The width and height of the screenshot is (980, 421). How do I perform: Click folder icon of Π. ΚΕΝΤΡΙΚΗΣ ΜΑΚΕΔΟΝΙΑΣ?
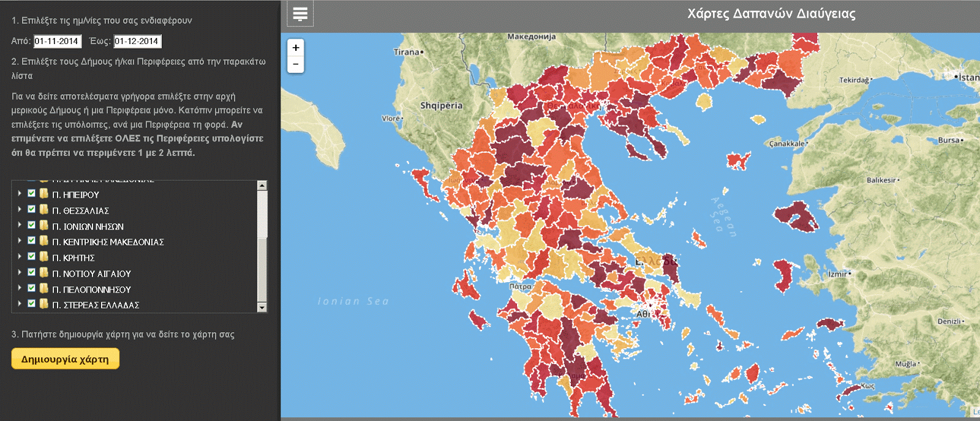click(44, 241)
